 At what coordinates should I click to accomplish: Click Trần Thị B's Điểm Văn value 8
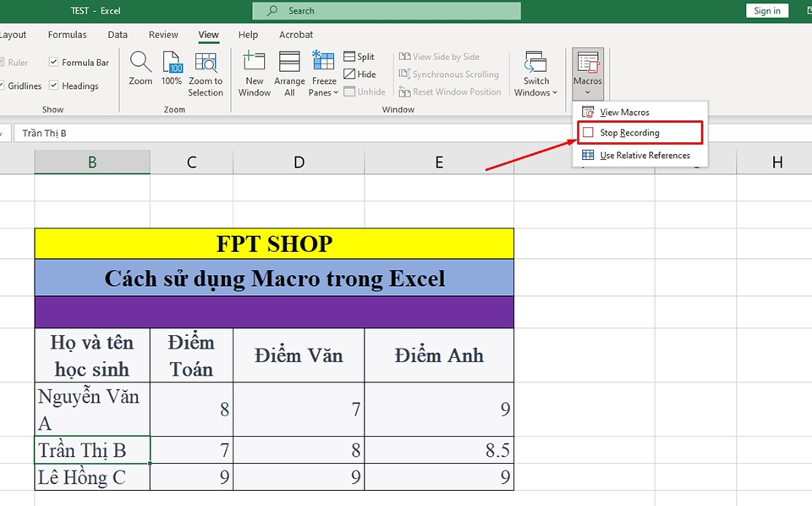pyautogui.click(x=299, y=450)
